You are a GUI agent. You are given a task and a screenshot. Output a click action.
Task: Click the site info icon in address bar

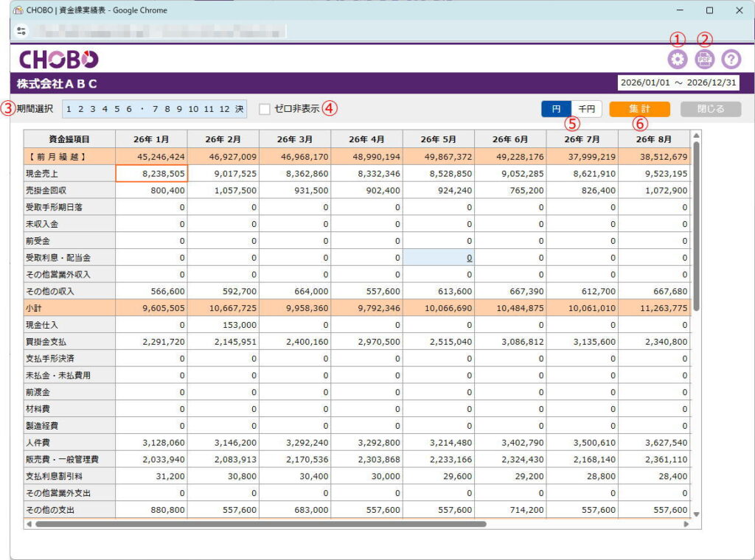[21, 32]
